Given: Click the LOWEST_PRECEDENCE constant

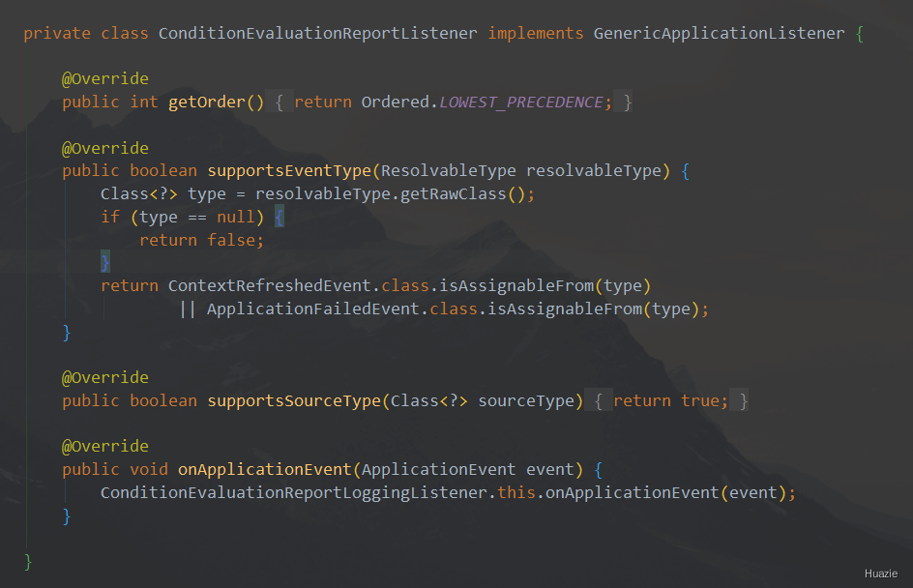Looking at the screenshot, I should (520, 102).
